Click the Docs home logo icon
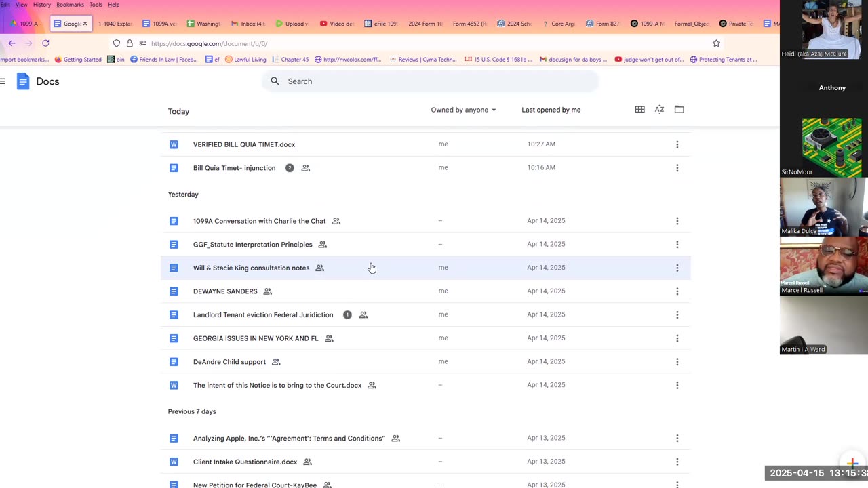This screenshot has height=488, width=868. tap(23, 81)
